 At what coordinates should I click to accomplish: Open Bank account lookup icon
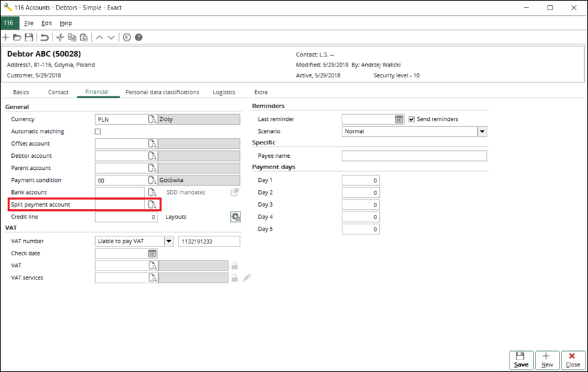click(153, 192)
